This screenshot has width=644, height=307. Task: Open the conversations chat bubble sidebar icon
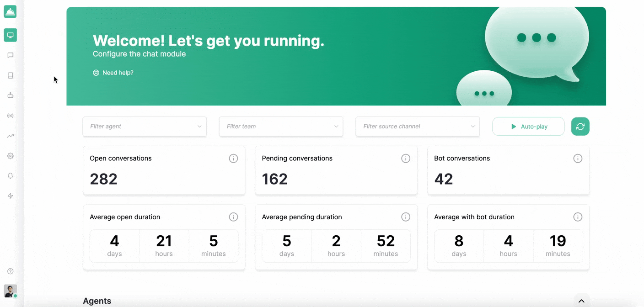11,55
